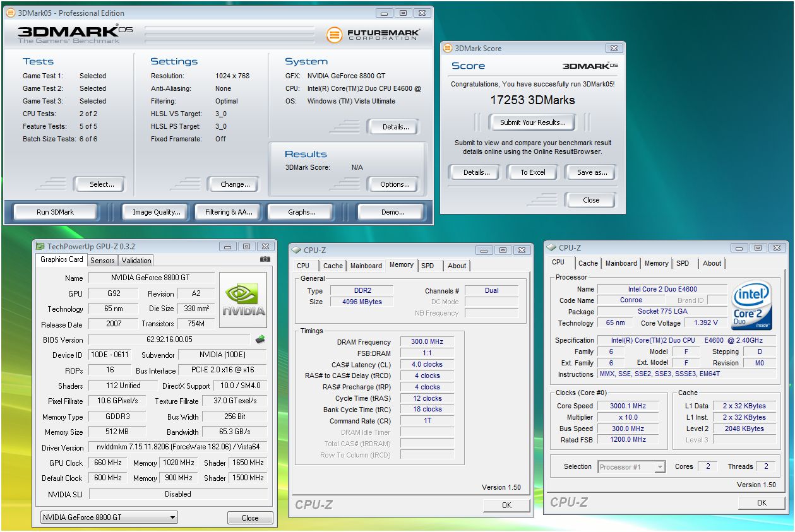Click Memory Size 4096 MBytes value
795x532 pixels.
(362, 302)
